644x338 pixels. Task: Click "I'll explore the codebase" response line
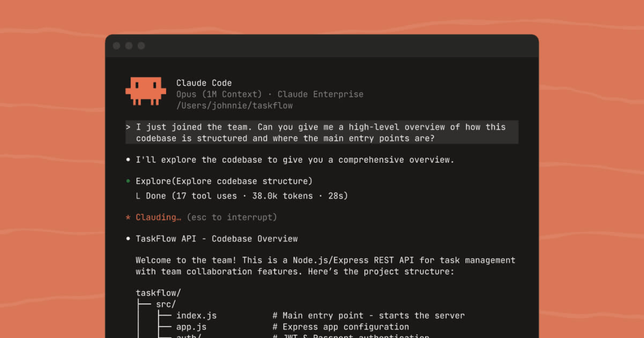point(295,160)
